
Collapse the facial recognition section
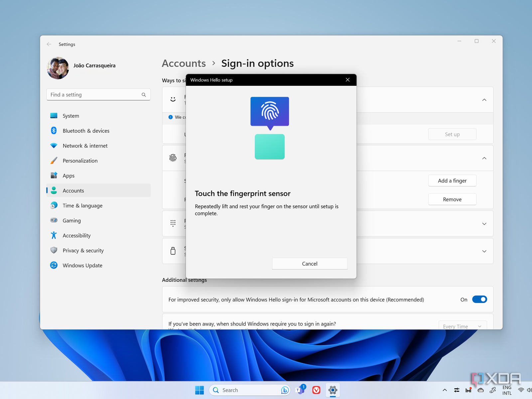484,100
